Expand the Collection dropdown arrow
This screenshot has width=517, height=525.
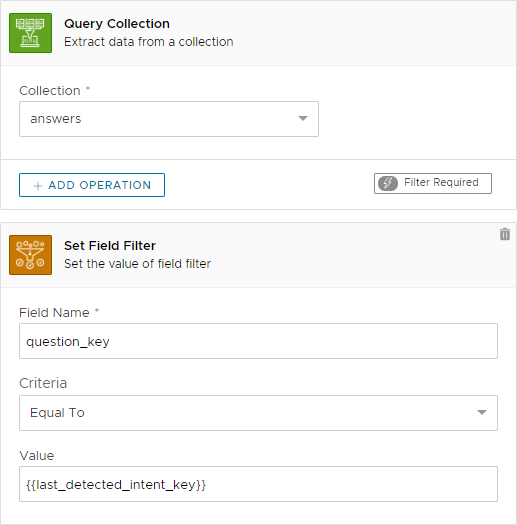point(303,119)
